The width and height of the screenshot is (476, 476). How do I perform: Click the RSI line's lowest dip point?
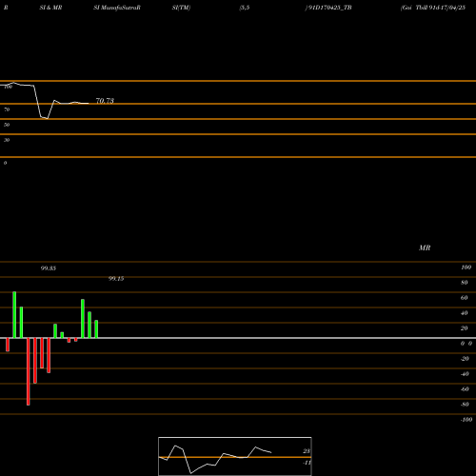pyautogui.click(x=47, y=118)
